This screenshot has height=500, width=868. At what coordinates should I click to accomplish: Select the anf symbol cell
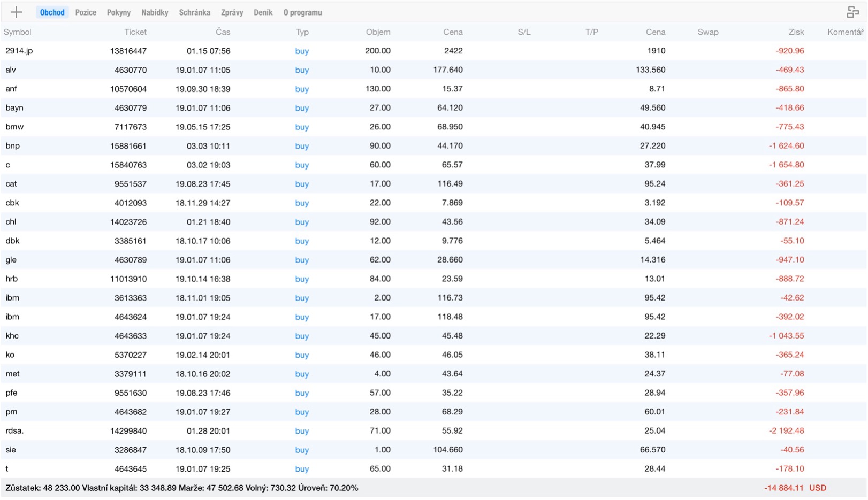pos(11,89)
